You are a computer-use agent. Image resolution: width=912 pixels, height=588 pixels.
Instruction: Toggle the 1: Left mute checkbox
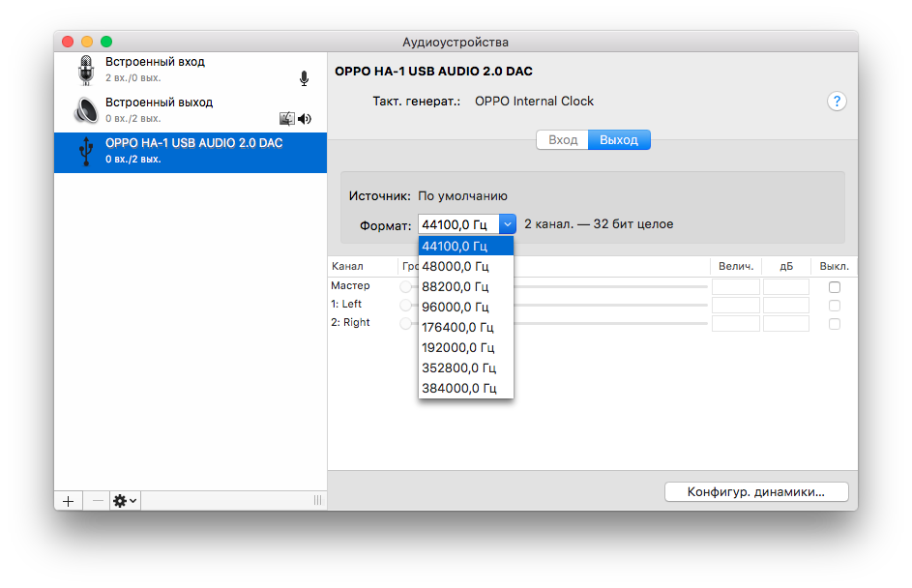(835, 305)
